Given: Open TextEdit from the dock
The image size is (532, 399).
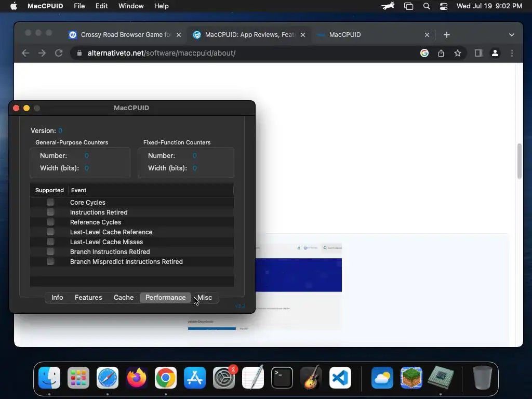Looking at the screenshot, I should coord(253,378).
